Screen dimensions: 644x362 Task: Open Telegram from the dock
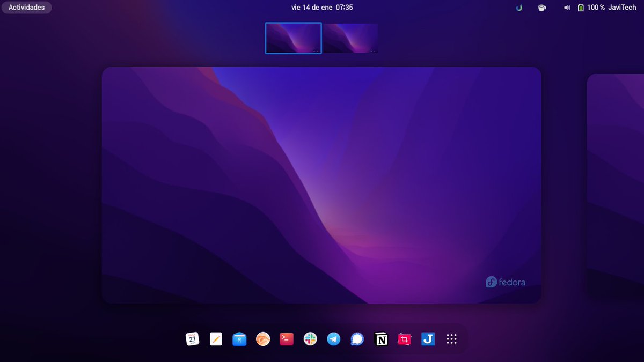click(x=334, y=339)
